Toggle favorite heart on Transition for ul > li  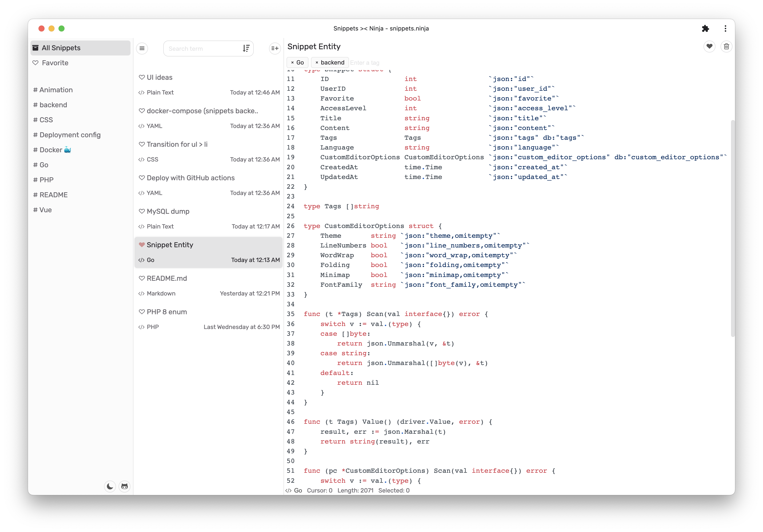(141, 144)
